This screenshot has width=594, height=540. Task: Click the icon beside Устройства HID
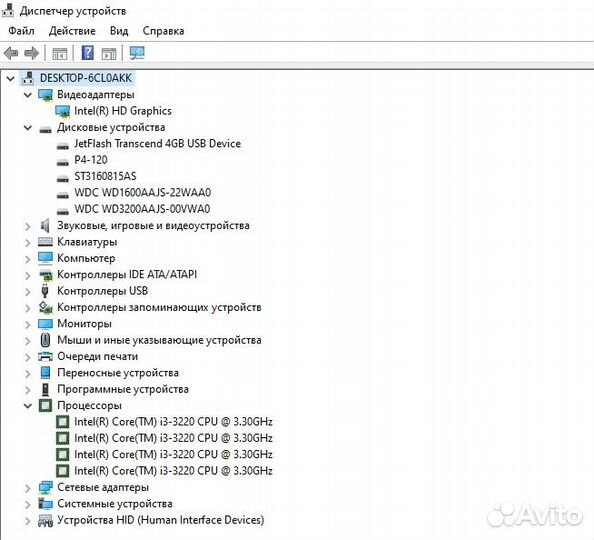[x=45, y=520]
